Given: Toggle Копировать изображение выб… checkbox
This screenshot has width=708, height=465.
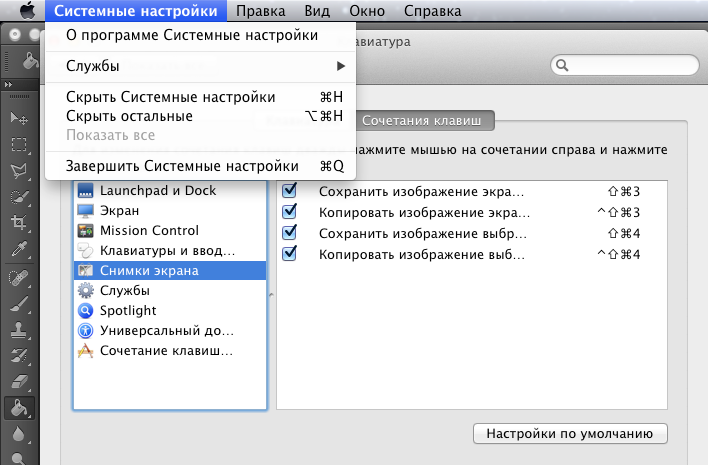Looking at the screenshot, I should (x=289, y=253).
